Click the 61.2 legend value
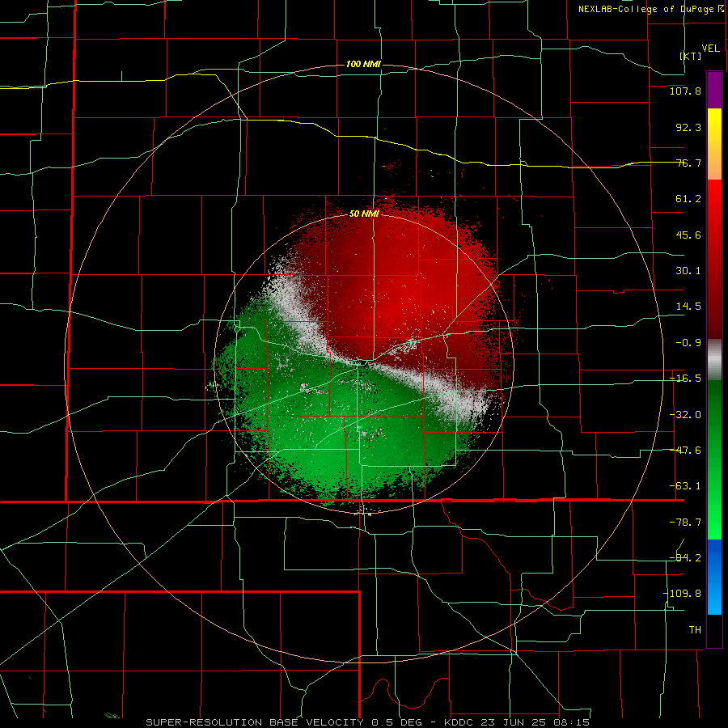This screenshot has height=728, width=728. [x=688, y=199]
